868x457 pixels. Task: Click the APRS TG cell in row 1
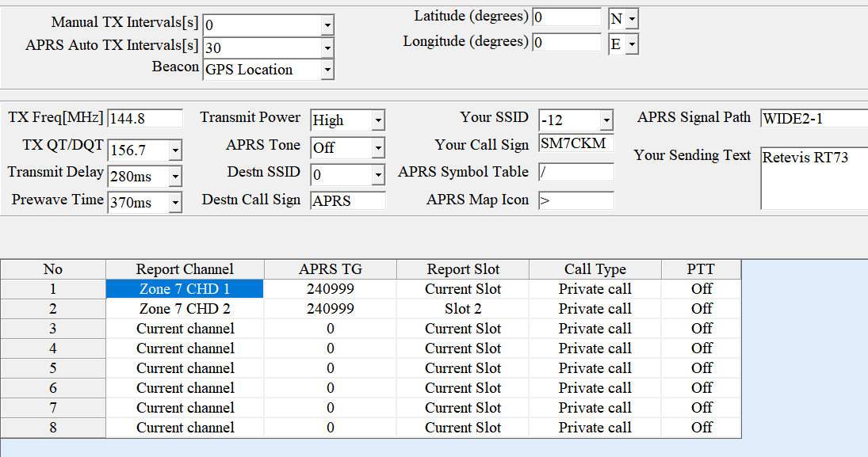330,289
